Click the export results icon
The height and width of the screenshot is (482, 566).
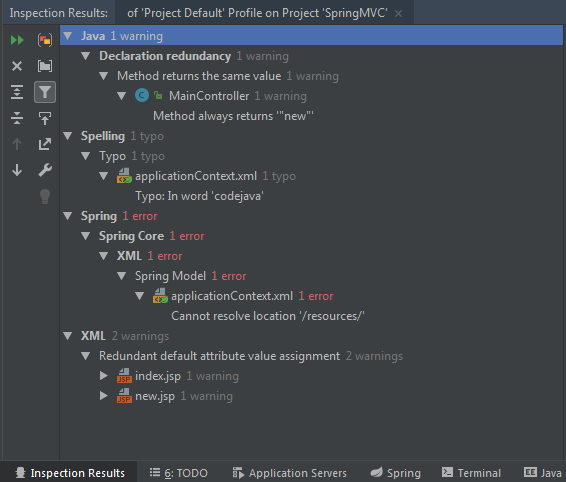click(45, 144)
